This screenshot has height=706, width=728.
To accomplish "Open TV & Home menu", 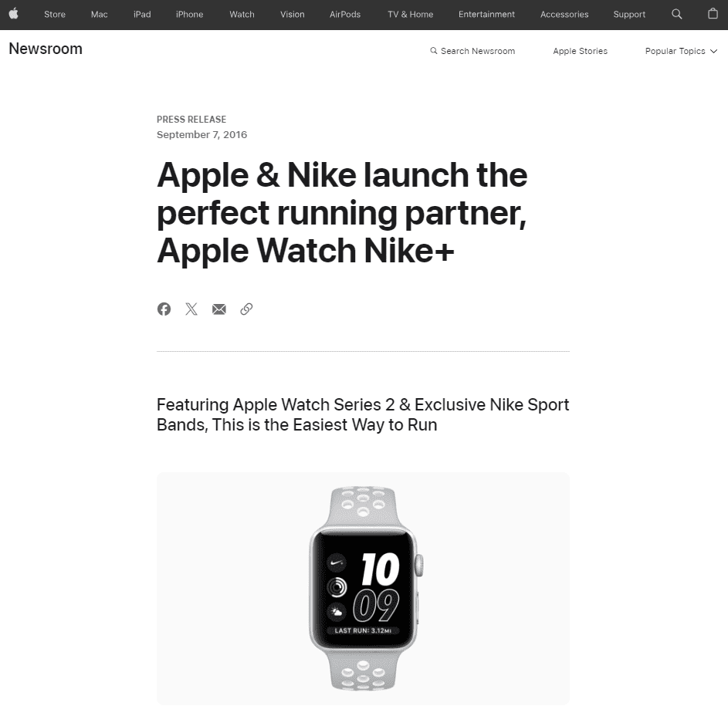I will click(411, 15).
